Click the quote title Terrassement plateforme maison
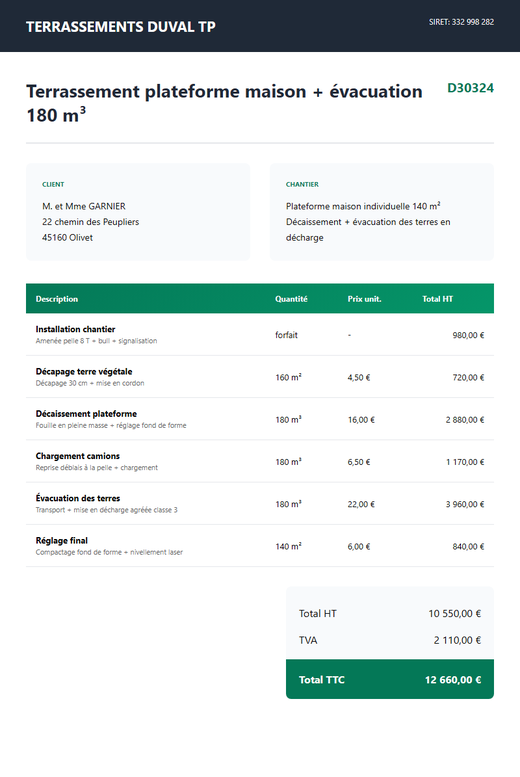The width and height of the screenshot is (520, 777). pos(224,103)
